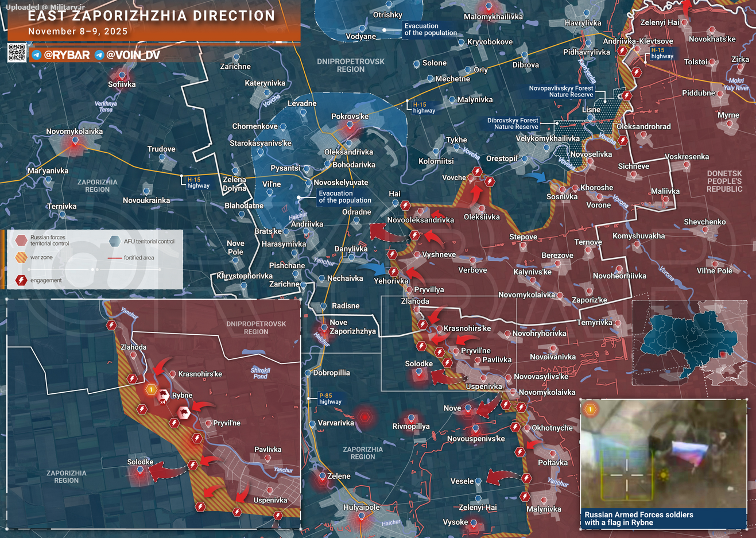
Task: Click the QR code beside the Rybar handle
Action: [x=17, y=53]
